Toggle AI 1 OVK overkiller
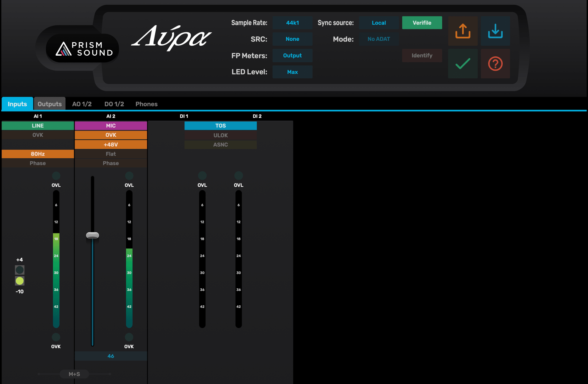The image size is (588, 384). pyautogui.click(x=38, y=135)
